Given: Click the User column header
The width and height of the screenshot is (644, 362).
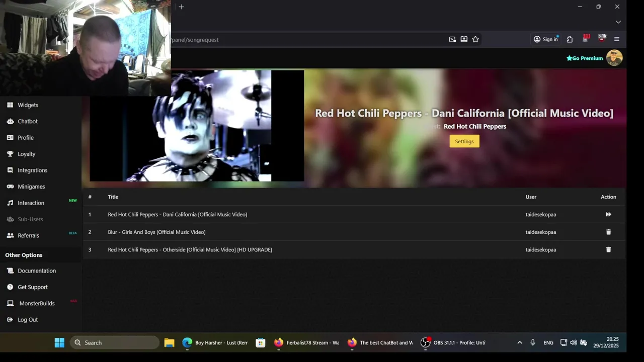Looking at the screenshot, I should [x=531, y=197].
